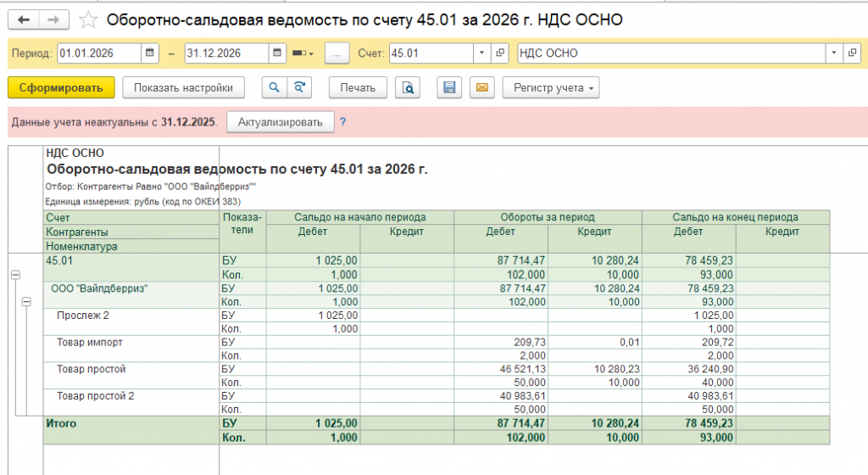Select the Товар простой 2 row
This screenshot has height=475, width=868.
pyautogui.click(x=131, y=402)
